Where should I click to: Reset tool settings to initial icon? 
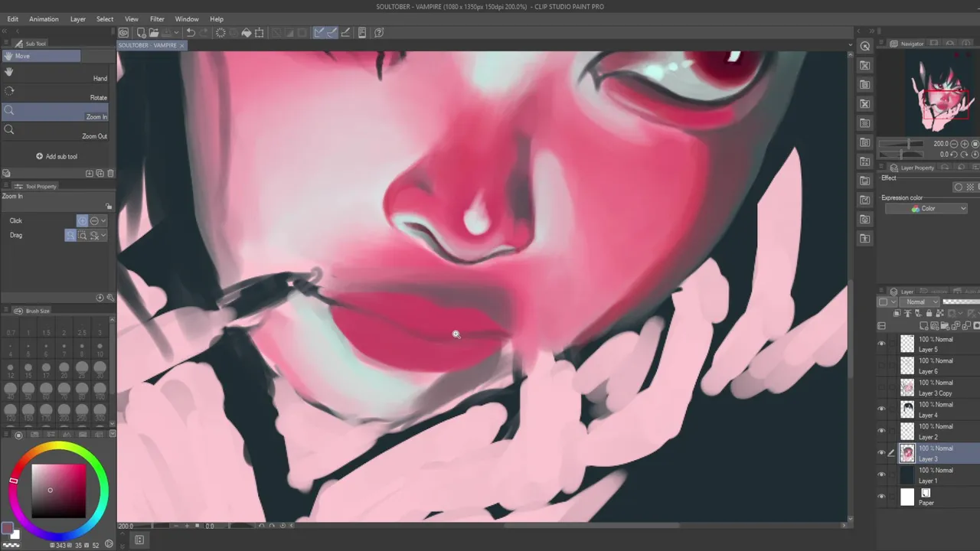[x=100, y=297]
